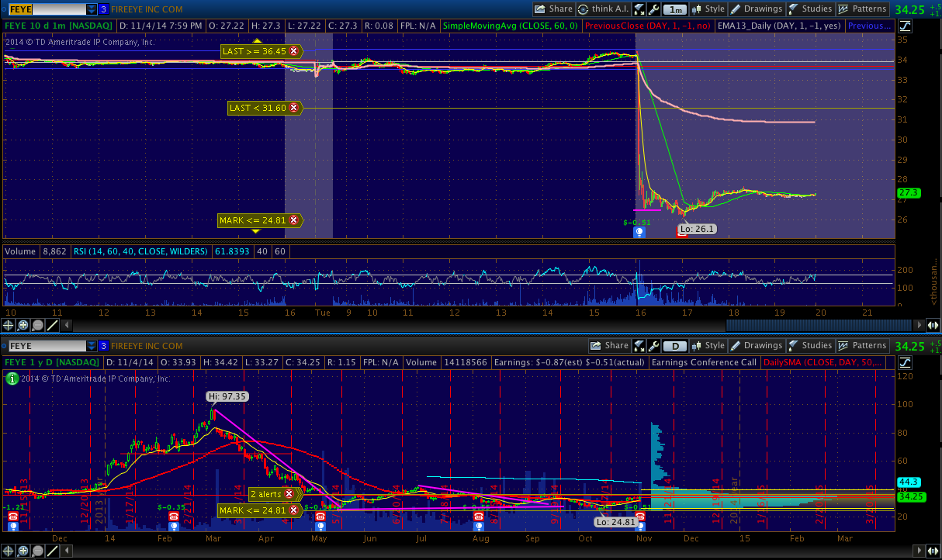Click the earnings lightbulb icon on top chart

pos(639,232)
